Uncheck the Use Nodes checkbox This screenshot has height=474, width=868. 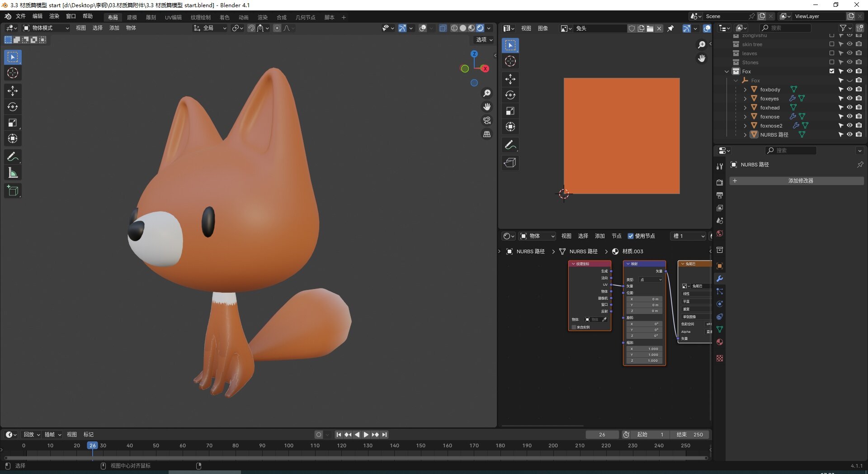point(631,236)
